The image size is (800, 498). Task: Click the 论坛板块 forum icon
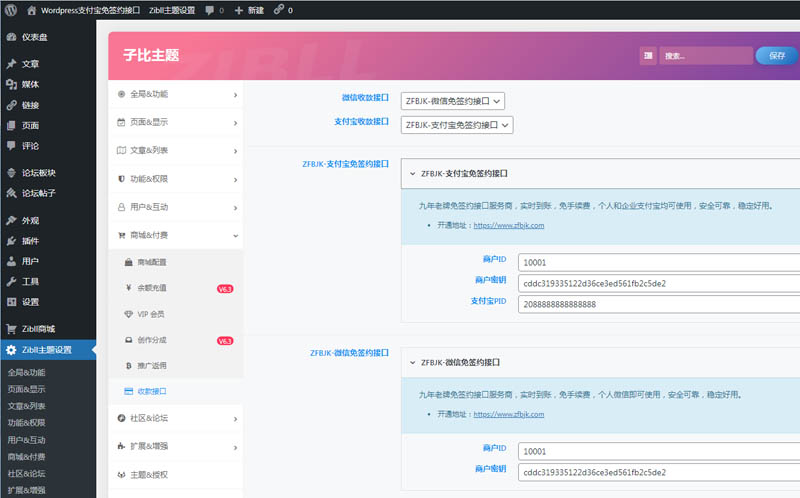(x=11, y=173)
